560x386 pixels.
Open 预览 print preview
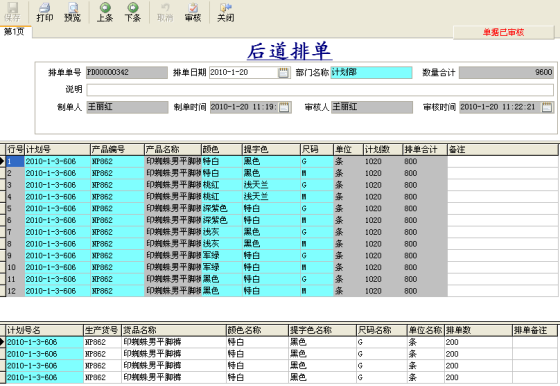[72, 12]
